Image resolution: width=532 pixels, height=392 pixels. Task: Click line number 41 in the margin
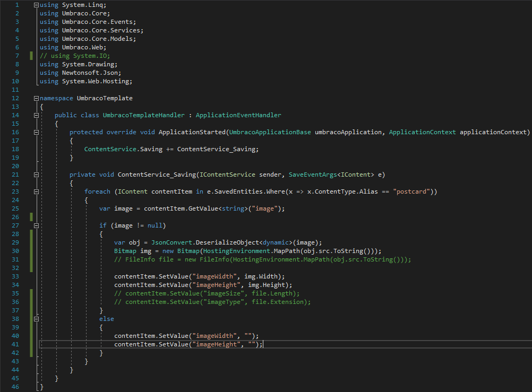tap(15, 344)
